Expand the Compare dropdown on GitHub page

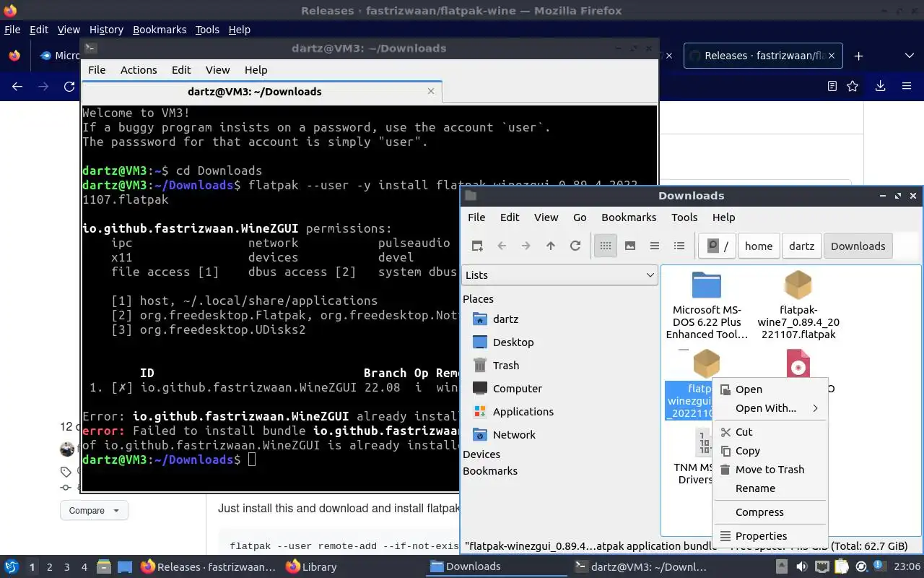pos(94,510)
